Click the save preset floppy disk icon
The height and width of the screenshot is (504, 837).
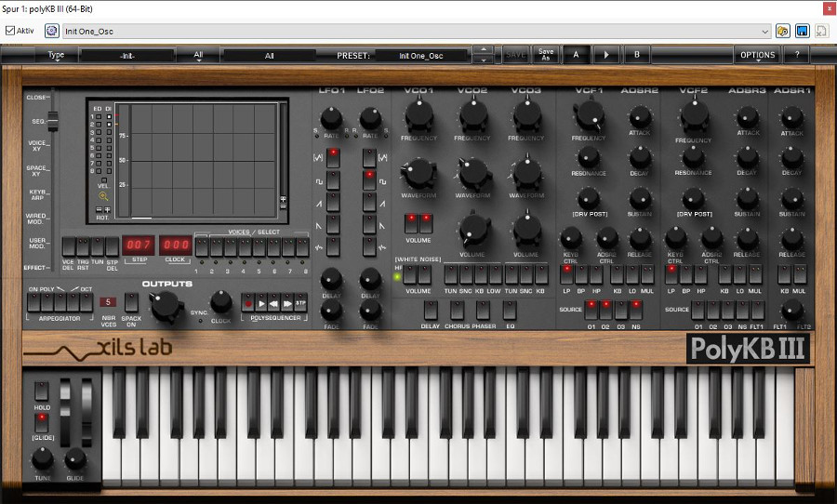point(803,31)
